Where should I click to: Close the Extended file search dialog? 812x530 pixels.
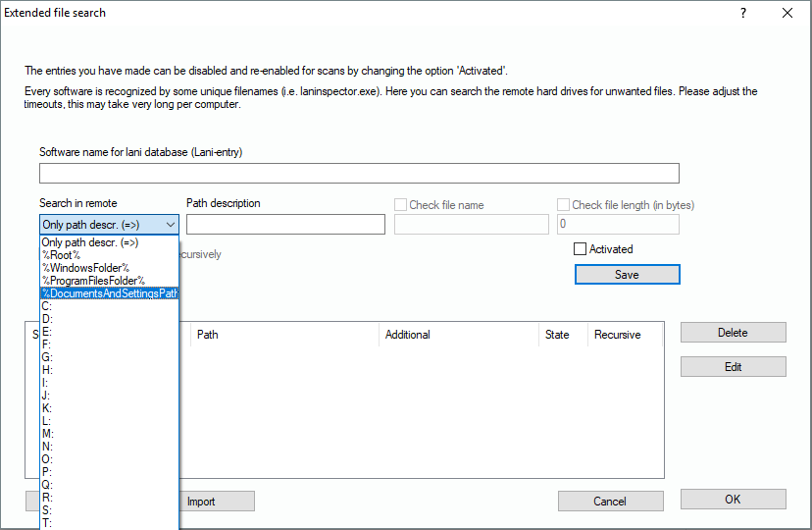pos(787,14)
